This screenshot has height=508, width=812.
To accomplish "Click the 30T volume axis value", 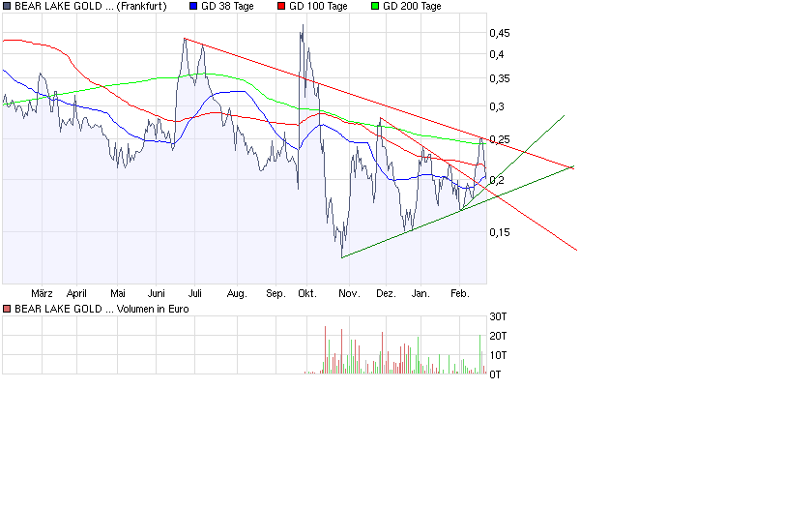I will 498,316.
